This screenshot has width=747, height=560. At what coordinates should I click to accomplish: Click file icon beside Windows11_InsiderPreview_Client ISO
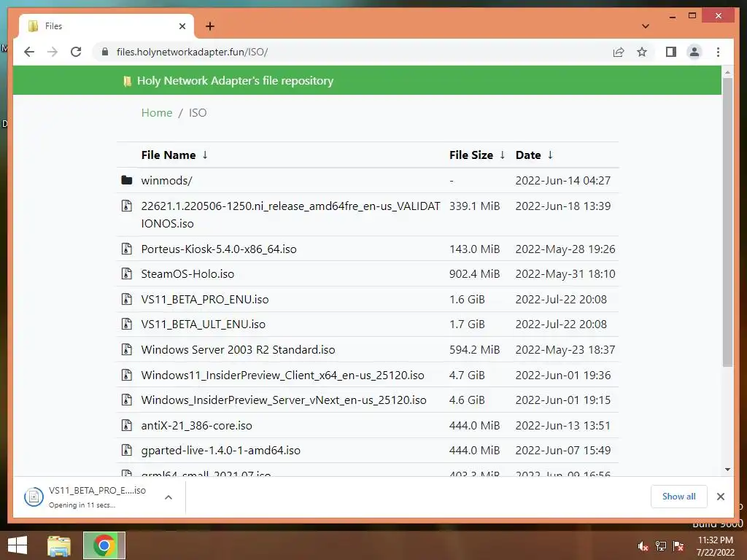coord(126,375)
